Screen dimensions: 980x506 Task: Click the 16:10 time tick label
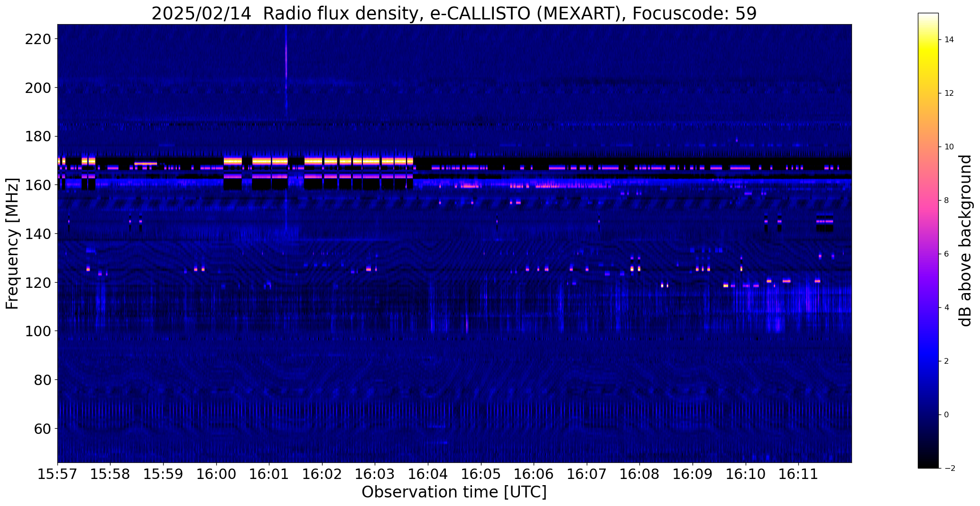(x=746, y=474)
